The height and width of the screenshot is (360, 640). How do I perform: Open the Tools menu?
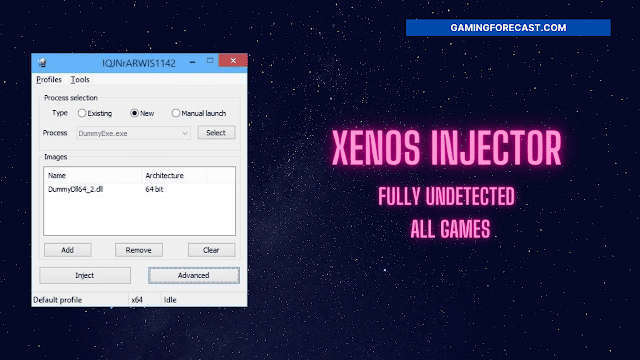tap(80, 80)
